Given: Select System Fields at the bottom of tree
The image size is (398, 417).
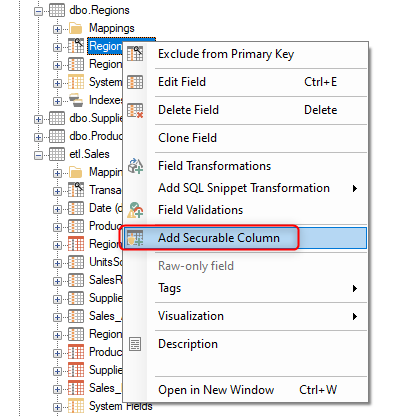Looking at the screenshot, I should (121, 406).
